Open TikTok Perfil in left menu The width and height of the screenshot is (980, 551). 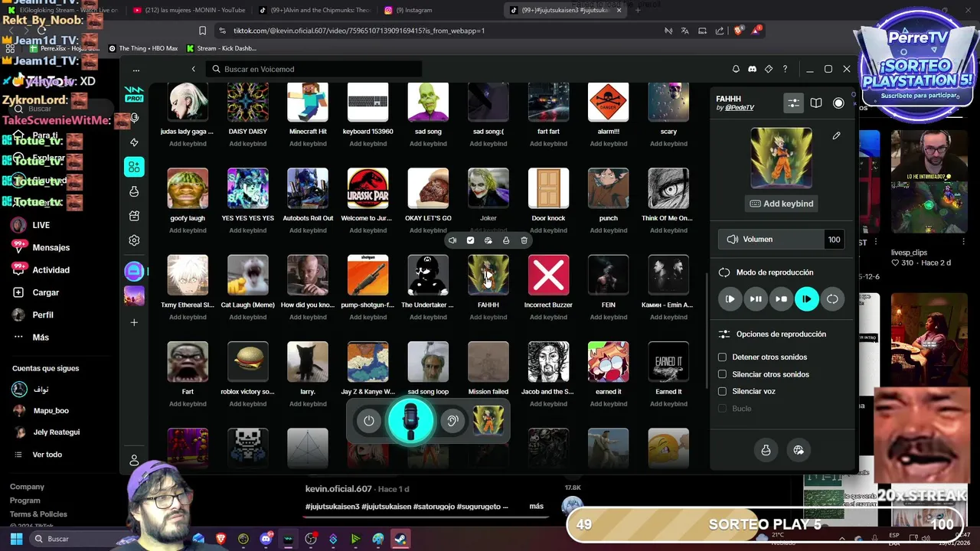(43, 315)
